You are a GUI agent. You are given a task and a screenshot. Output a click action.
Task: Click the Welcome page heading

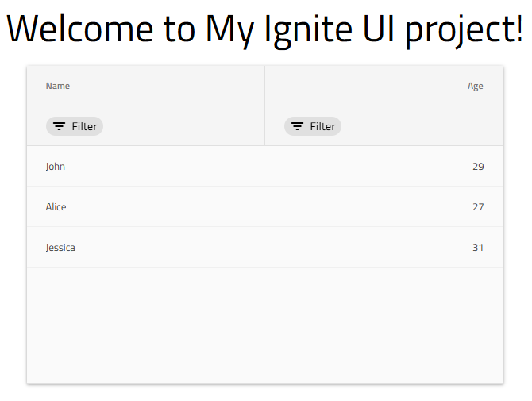pos(265,30)
